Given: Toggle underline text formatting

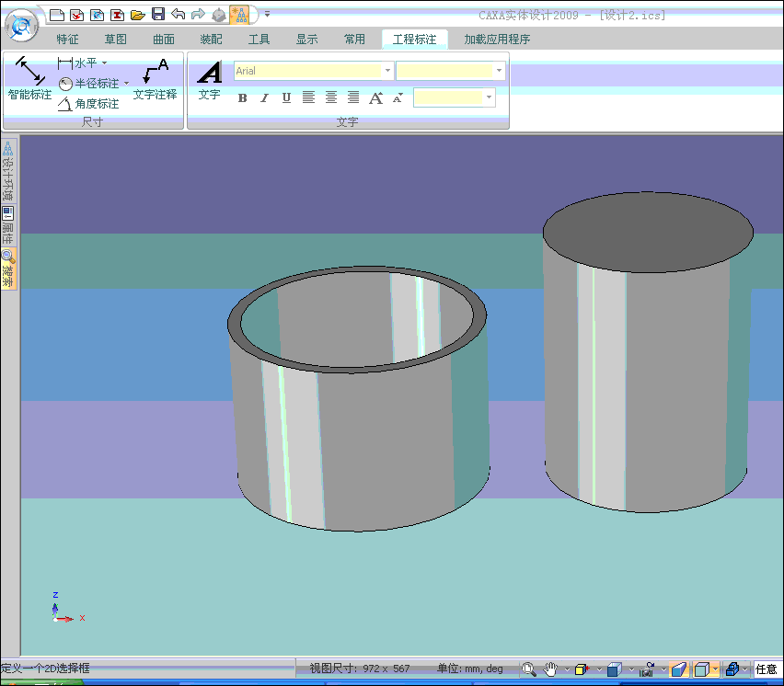Looking at the screenshot, I should click(286, 97).
